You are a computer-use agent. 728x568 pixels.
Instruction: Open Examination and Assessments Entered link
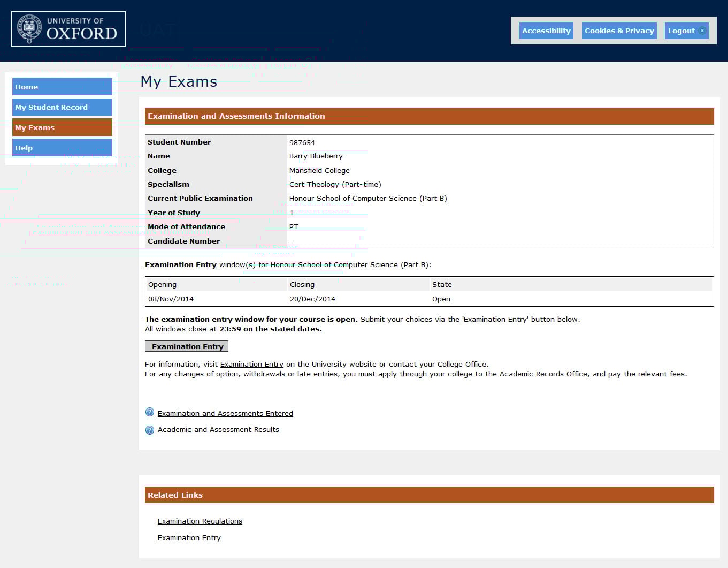(x=225, y=413)
